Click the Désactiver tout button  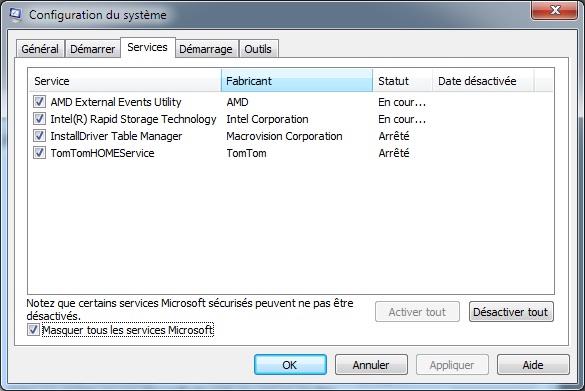click(x=511, y=312)
